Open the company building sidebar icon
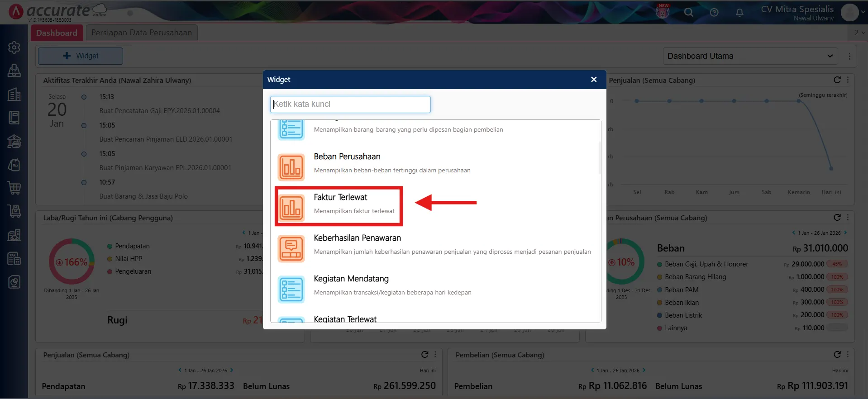868x399 pixels. 14,94
